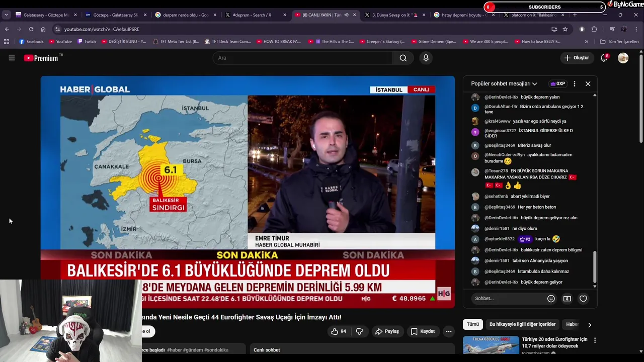644x362 pixels.
Task: Open Türkiye 20 adet Eurofighter video title
Action: (x=554, y=342)
